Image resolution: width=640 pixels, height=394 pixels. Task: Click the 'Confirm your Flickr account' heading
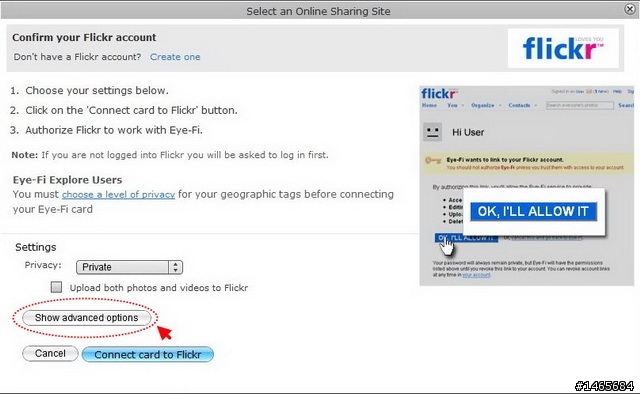[84, 38]
